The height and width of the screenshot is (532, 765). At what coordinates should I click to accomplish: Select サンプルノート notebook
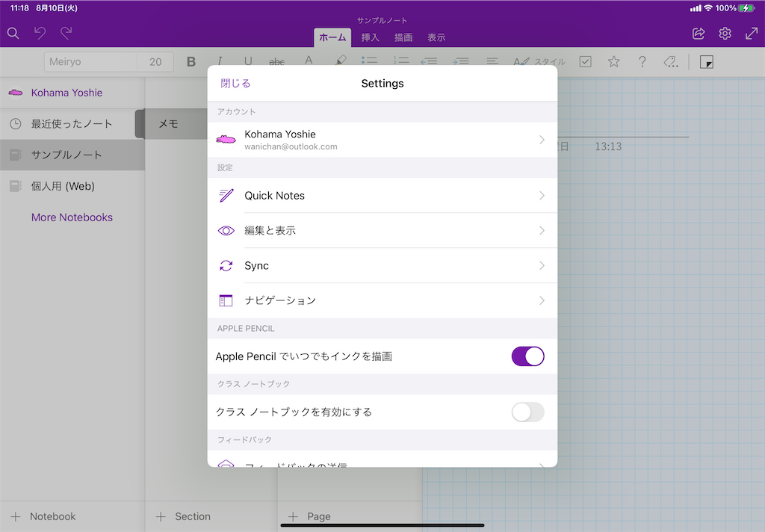pos(72,155)
